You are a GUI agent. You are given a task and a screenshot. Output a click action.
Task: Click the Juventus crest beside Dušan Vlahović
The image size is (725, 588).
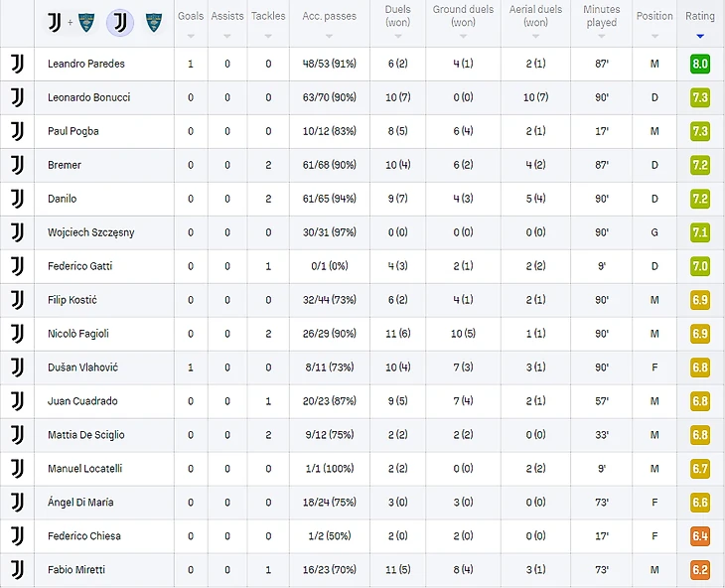click(x=17, y=367)
